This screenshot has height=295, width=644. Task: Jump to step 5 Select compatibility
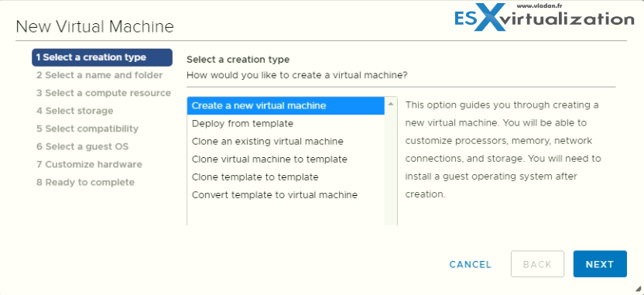87,129
